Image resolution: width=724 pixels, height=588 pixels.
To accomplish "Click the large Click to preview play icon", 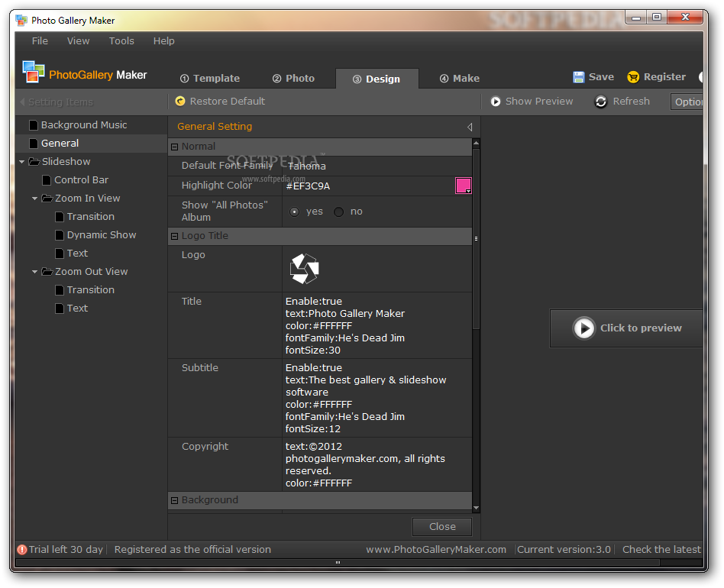I will coord(583,328).
